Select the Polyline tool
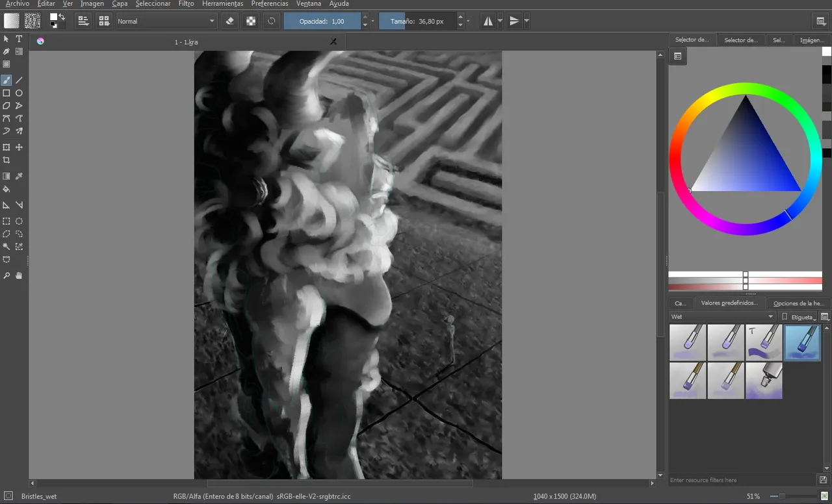This screenshot has height=504, width=832. (x=19, y=105)
